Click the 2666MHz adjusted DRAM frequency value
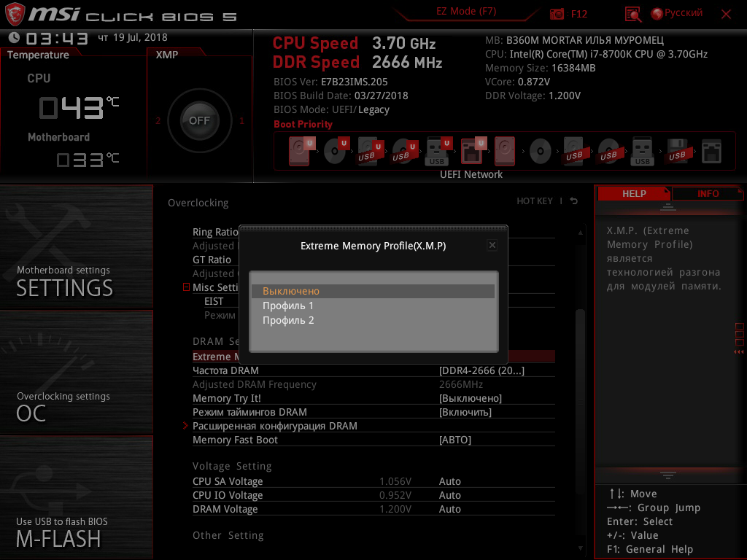The width and height of the screenshot is (747, 560). [461, 384]
